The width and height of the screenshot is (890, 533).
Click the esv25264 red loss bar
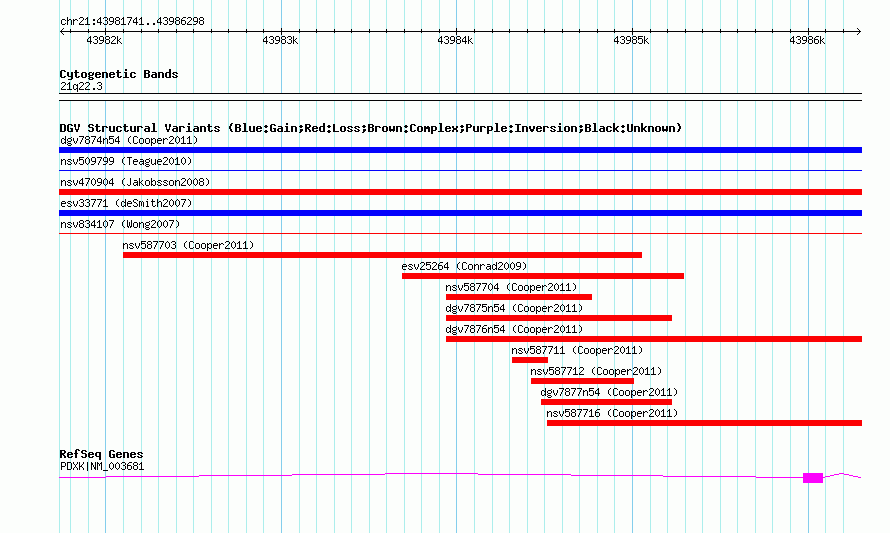[543, 276]
